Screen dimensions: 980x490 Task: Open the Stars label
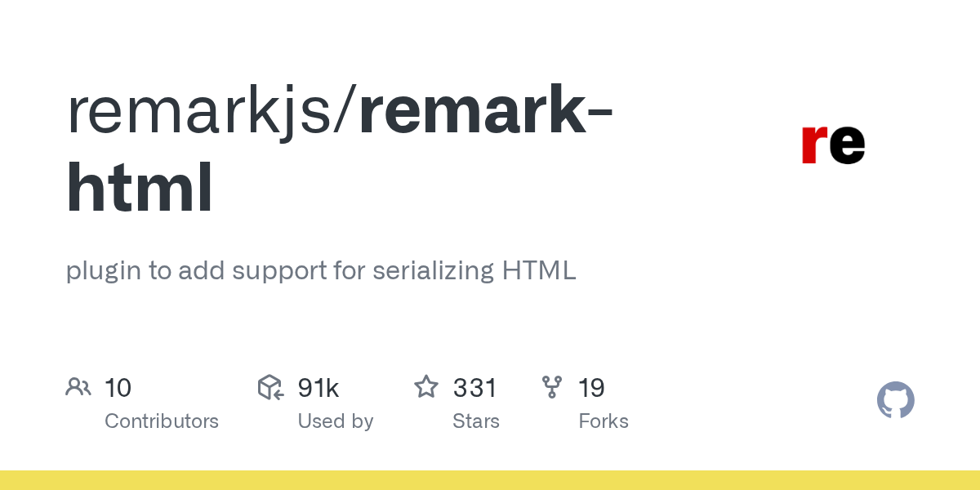[476, 421]
